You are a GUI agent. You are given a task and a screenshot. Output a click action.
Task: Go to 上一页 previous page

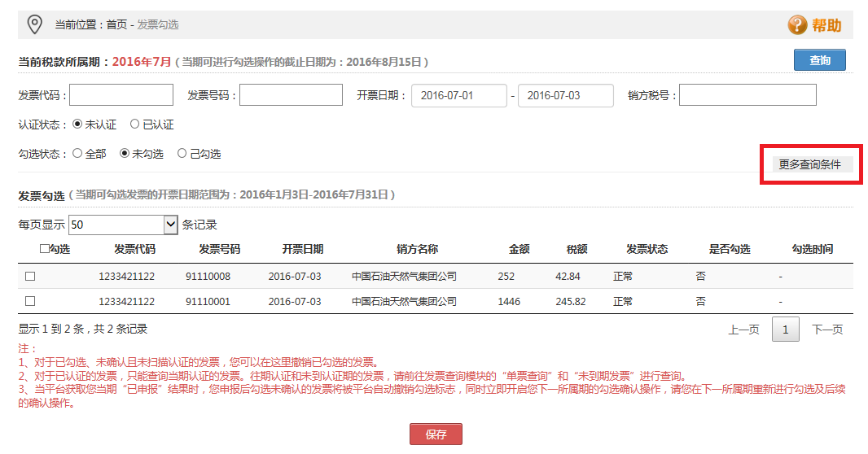[x=743, y=330]
